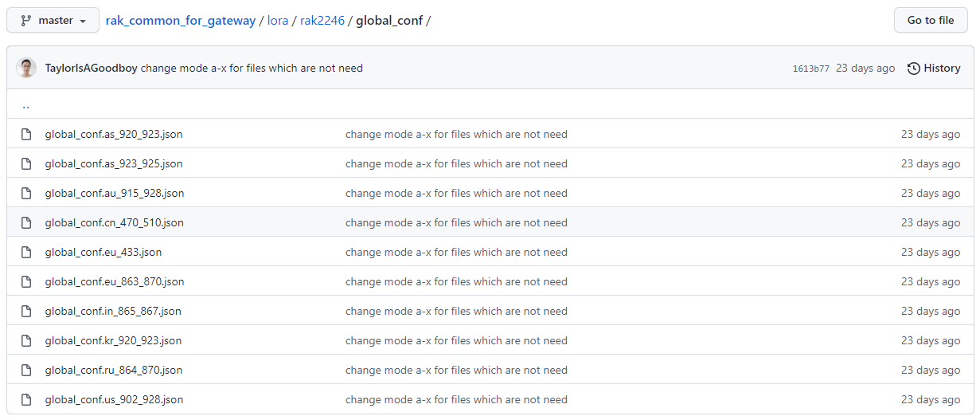Viewport: 980px width, 420px height.
Task: Click the History clock icon
Action: click(914, 69)
